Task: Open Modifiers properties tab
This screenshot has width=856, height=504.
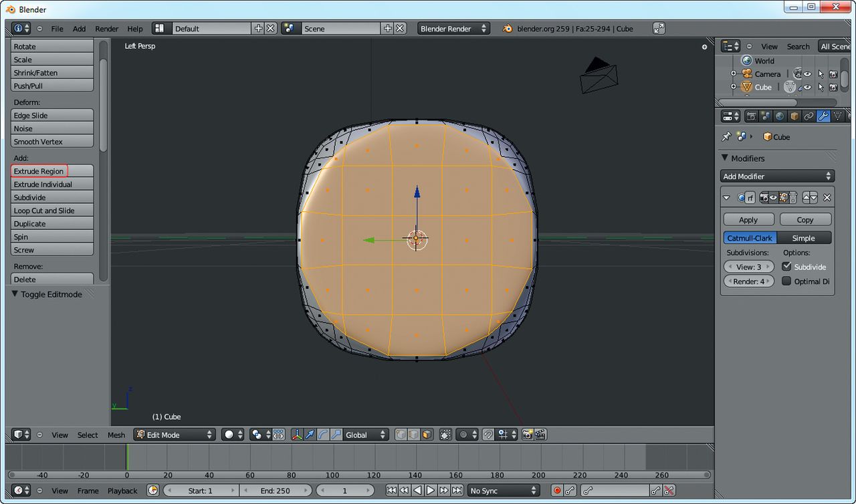Action: point(823,116)
